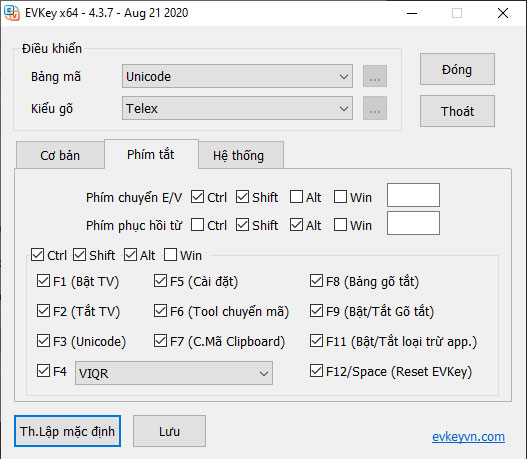The image size is (527, 459).
Task: Open the Kiểu gõ Telex dropdown
Action: 237,108
